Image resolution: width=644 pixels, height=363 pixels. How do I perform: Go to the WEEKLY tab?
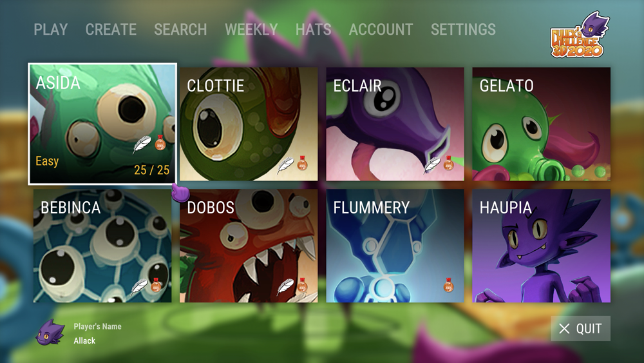coord(251,30)
